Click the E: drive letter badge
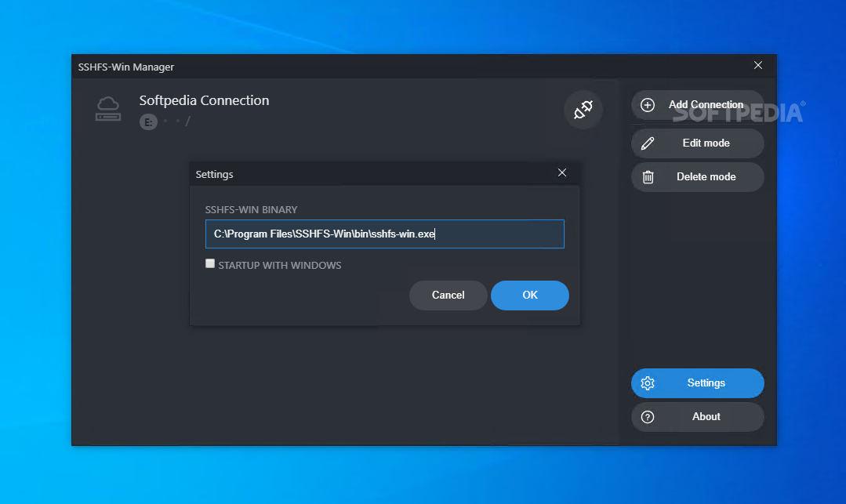 pos(148,122)
